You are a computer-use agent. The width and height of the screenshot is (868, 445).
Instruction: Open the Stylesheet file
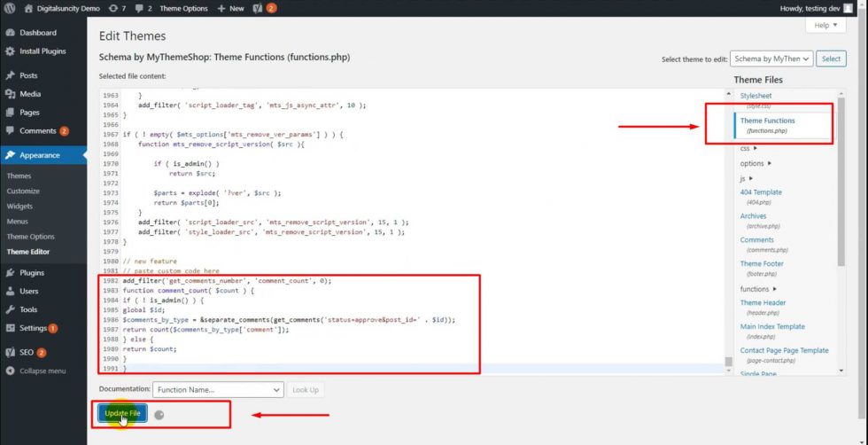(x=756, y=96)
